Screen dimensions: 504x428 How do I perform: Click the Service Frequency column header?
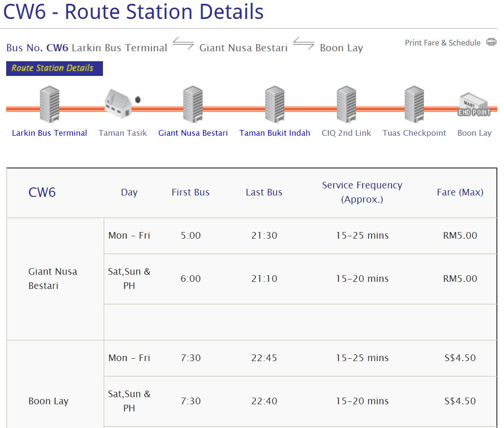(362, 192)
